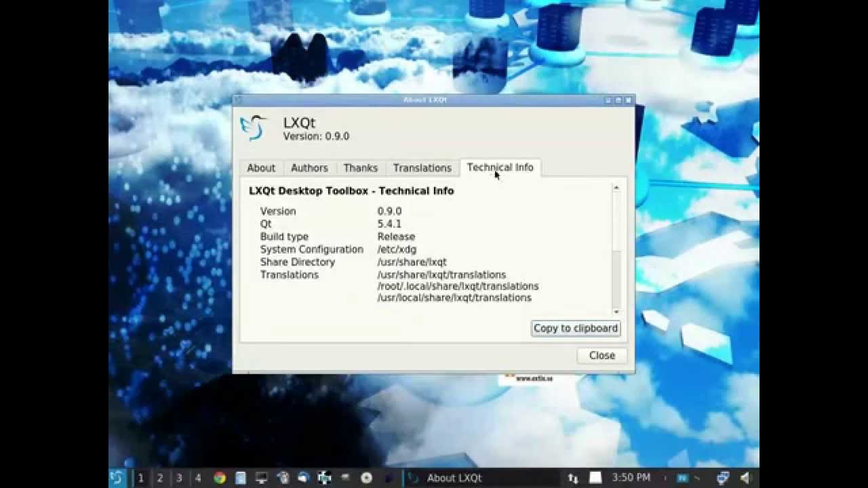
Task: Launch Google Chrome from the panel
Action: click(x=220, y=478)
